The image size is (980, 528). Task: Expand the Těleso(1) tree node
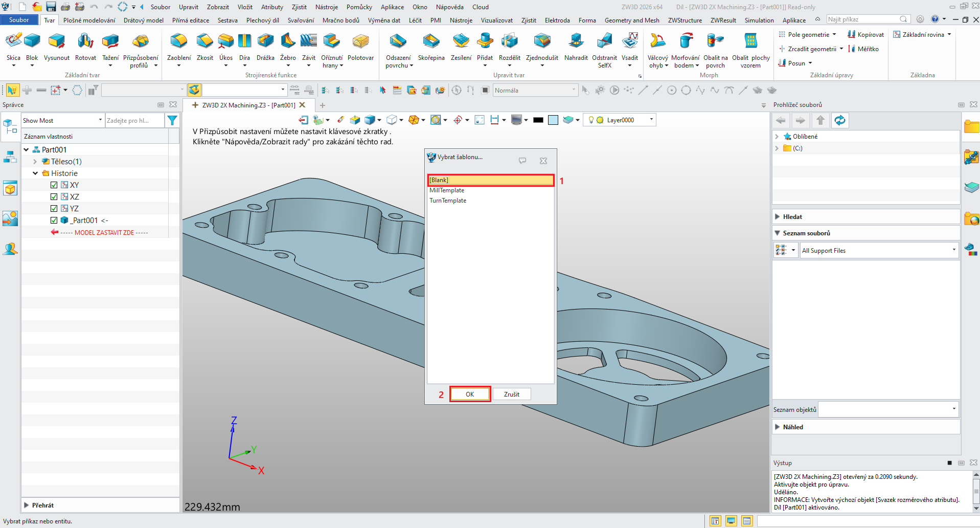35,162
